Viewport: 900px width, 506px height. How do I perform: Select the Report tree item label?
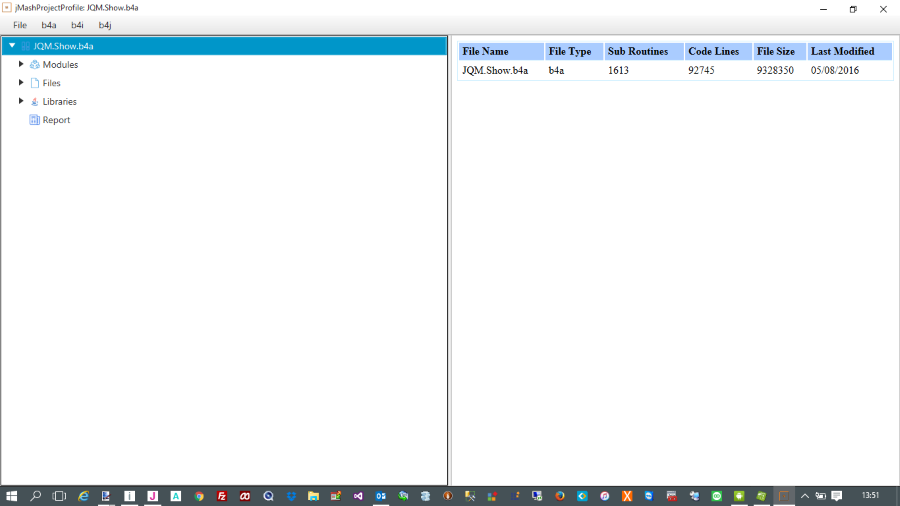pyautogui.click(x=56, y=120)
